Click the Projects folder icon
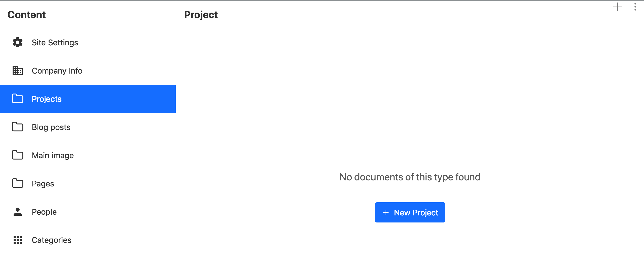 tap(17, 99)
